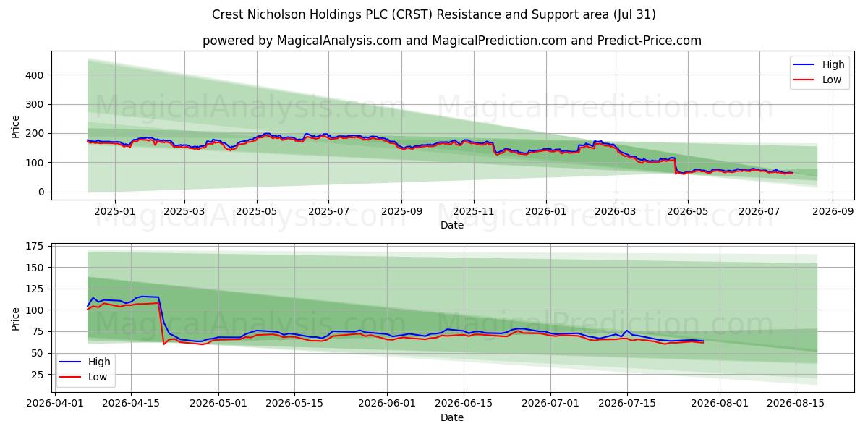Click the '300' y-axis tick on top chart
Viewport: 868px width, 434px height.
(x=36, y=104)
